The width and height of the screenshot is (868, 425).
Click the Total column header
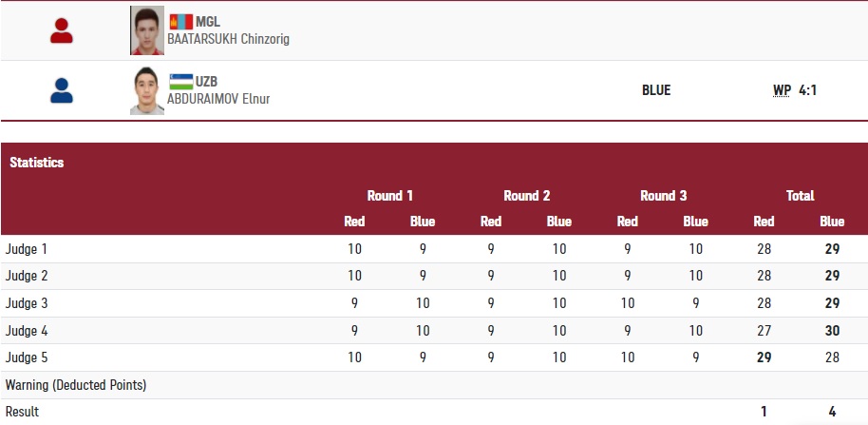tap(801, 196)
